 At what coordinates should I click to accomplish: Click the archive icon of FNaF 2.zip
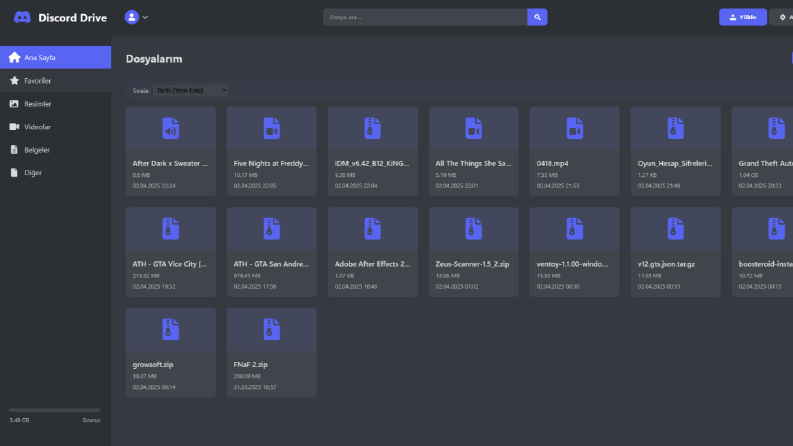click(272, 329)
